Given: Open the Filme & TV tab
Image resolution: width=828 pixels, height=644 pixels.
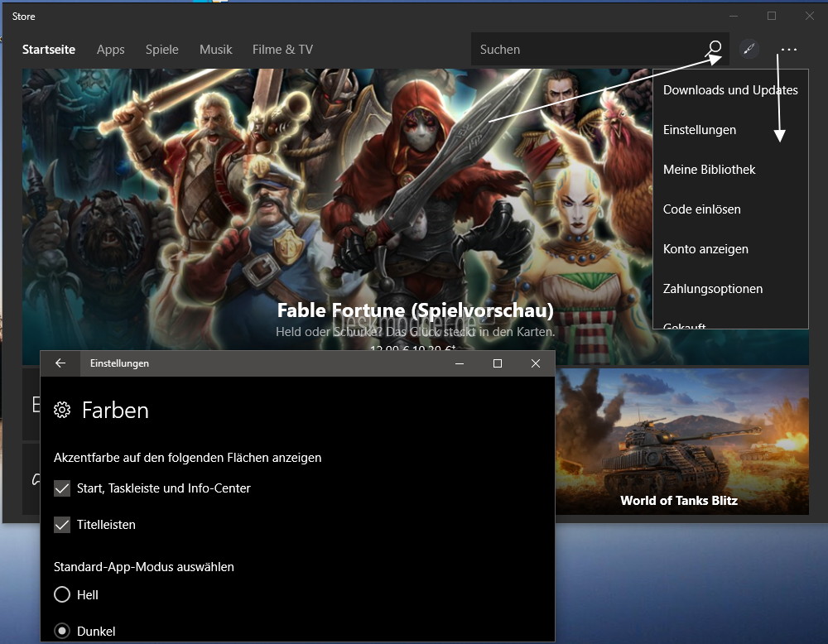Looking at the screenshot, I should point(282,50).
